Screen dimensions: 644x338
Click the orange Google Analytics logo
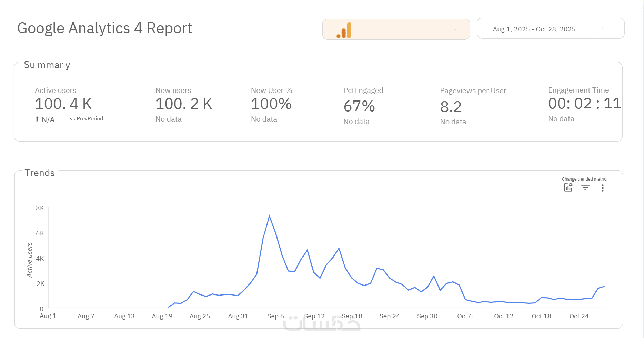point(344,30)
